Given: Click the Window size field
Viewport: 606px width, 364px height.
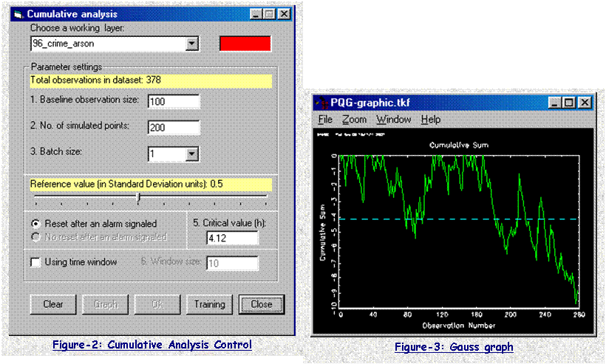Looking at the screenshot, I should pos(232,264).
